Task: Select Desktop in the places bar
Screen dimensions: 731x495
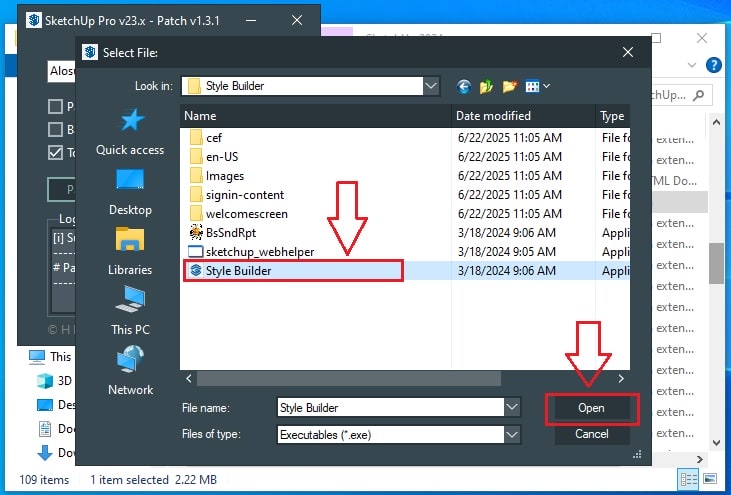Action: [130, 192]
